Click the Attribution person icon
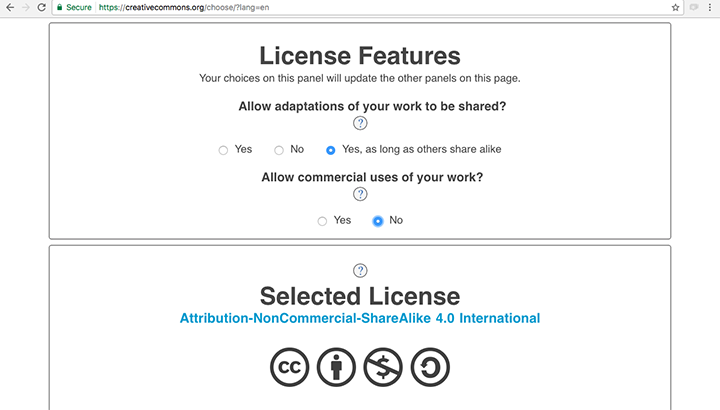720x410 pixels. (336, 367)
